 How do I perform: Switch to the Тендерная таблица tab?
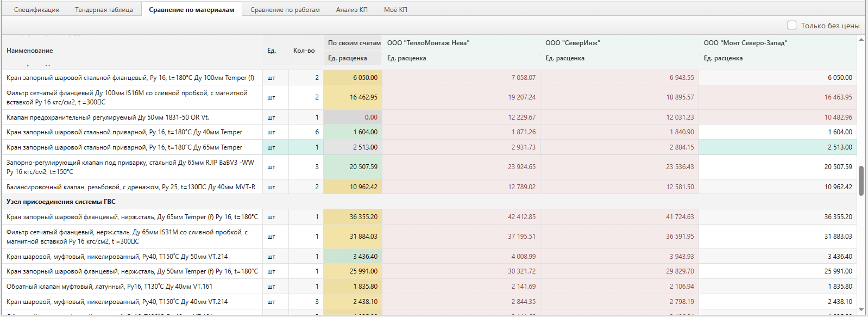point(104,10)
